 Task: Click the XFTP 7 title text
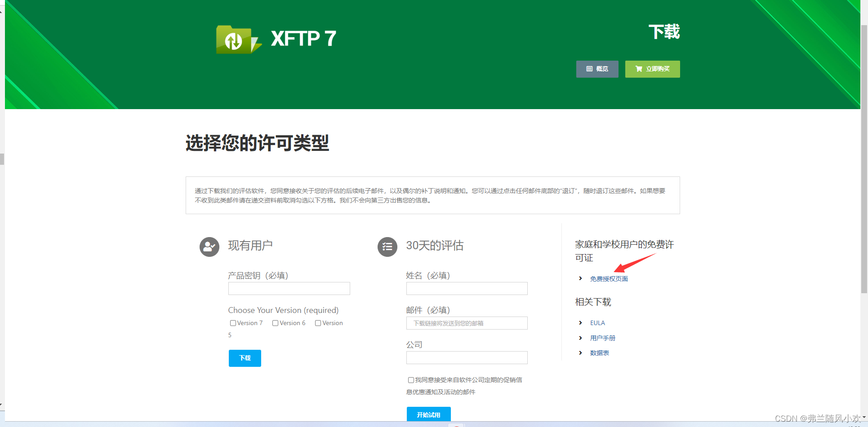[x=304, y=39]
